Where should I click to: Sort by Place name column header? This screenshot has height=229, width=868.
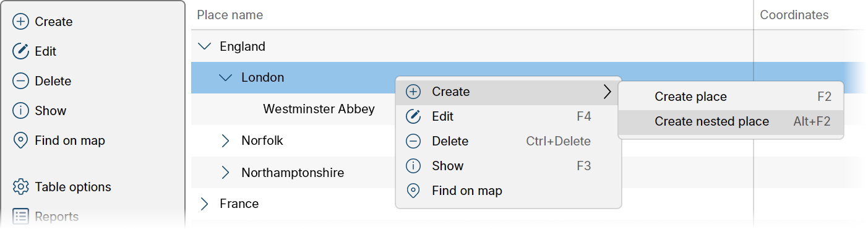point(230,15)
